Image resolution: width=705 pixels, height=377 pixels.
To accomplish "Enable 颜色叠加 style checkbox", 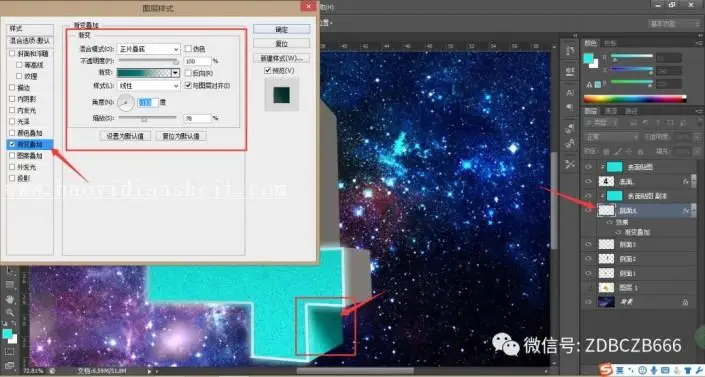I will [x=12, y=133].
